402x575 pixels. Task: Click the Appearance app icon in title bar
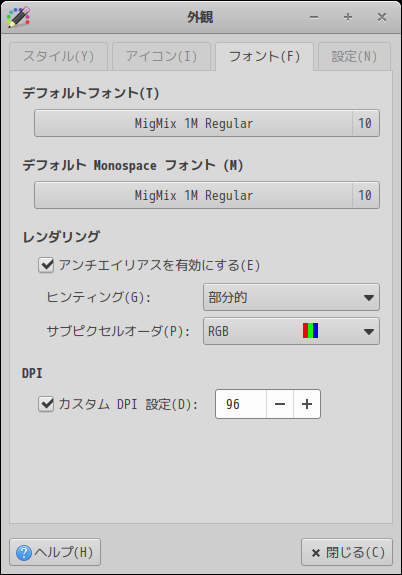pos(18,17)
